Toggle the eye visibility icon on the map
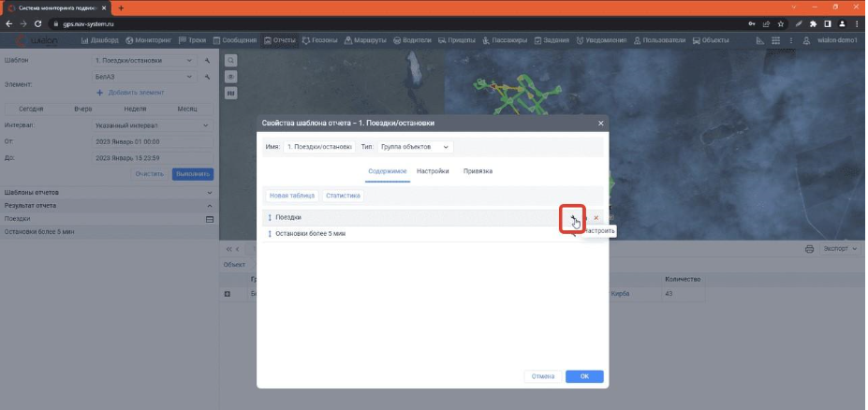 tap(230, 77)
